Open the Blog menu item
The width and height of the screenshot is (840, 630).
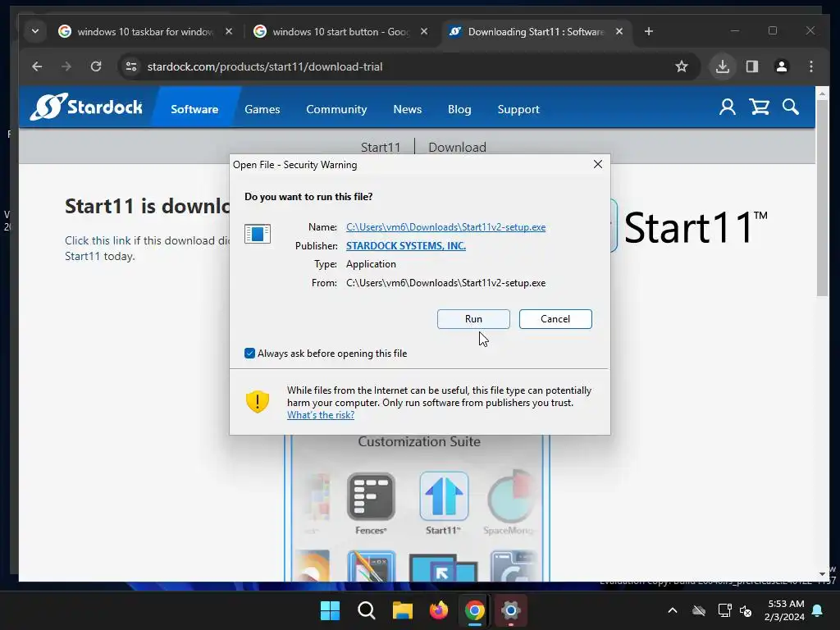tap(459, 109)
